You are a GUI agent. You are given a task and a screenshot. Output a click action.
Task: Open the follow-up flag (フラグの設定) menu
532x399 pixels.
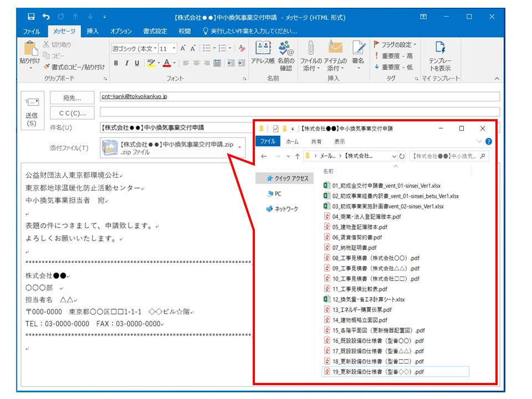point(395,44)
